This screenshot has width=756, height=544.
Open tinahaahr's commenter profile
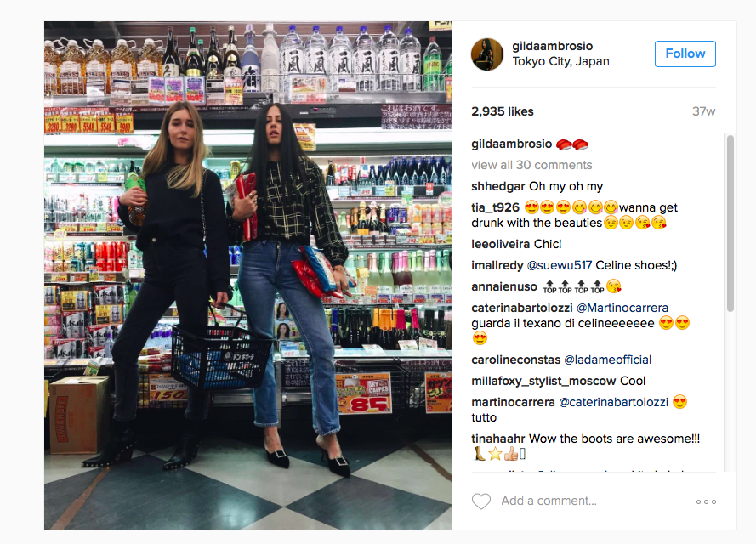(498, 439)
